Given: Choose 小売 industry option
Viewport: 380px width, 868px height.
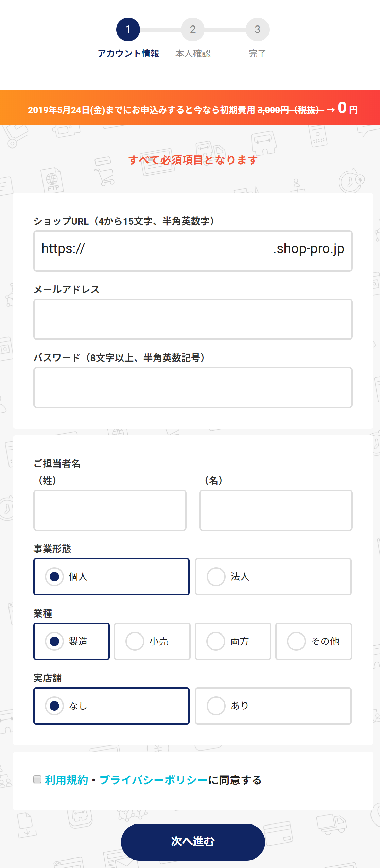Looking at the screenshot, I should [x=152, y=641].
